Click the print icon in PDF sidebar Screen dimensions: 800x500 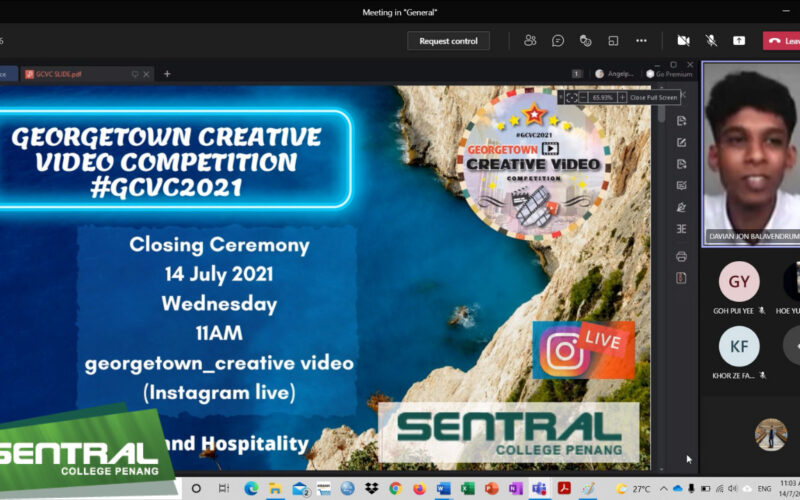(681, 256)
